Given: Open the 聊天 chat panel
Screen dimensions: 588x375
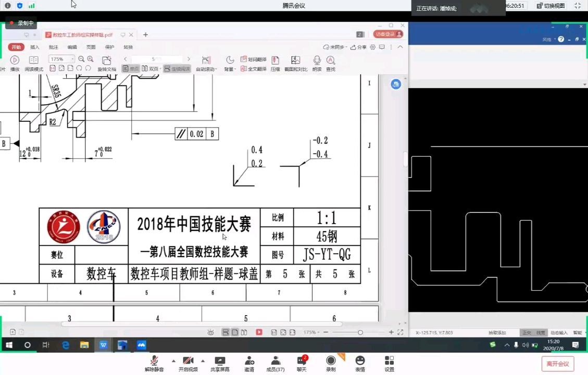Looking at the screenshot, I should coord(302,364).
